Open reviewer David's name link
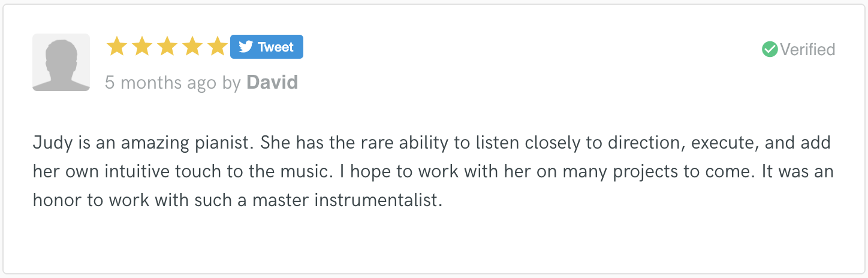Screen dimensions: 868x278 [272, 82]
